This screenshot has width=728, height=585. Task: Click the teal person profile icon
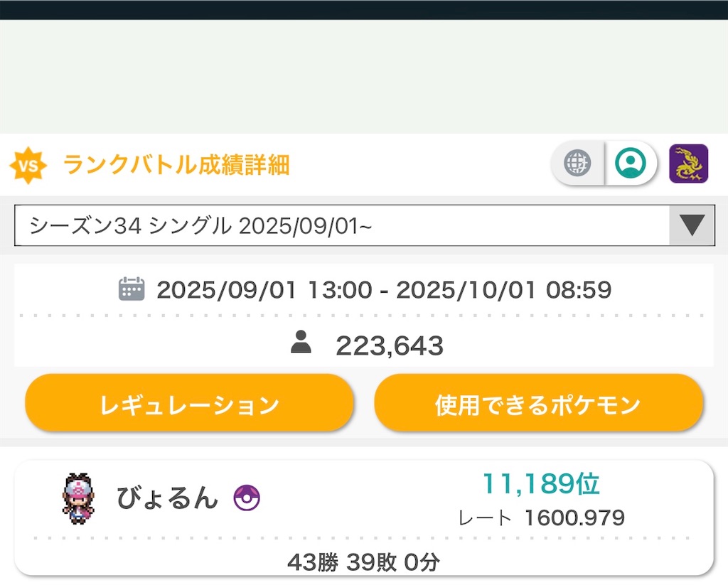[631, 163]
